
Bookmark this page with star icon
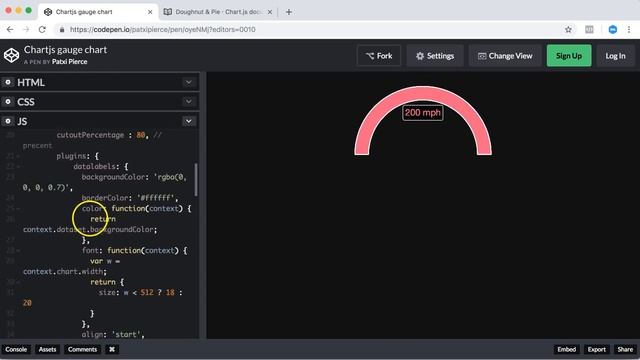568,29
